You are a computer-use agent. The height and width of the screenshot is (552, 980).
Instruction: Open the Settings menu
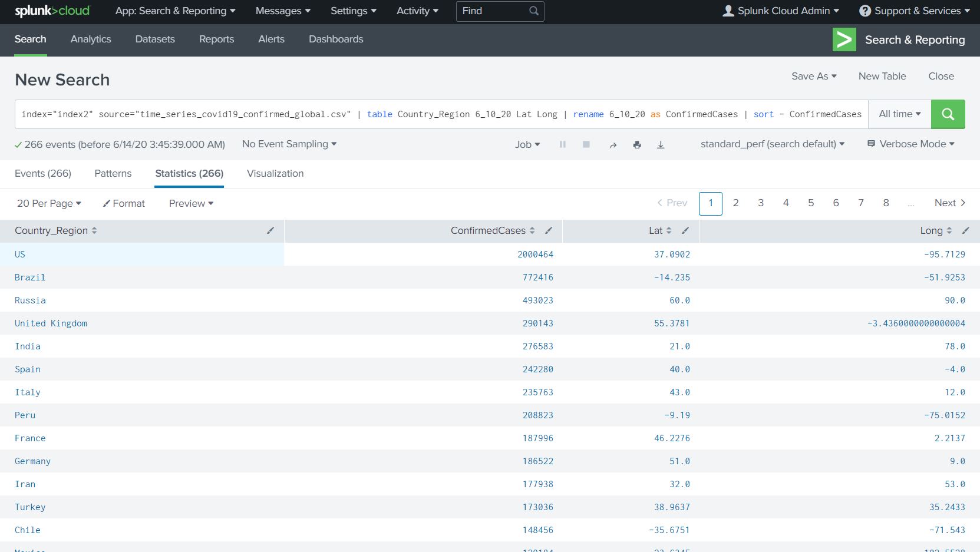352,11
